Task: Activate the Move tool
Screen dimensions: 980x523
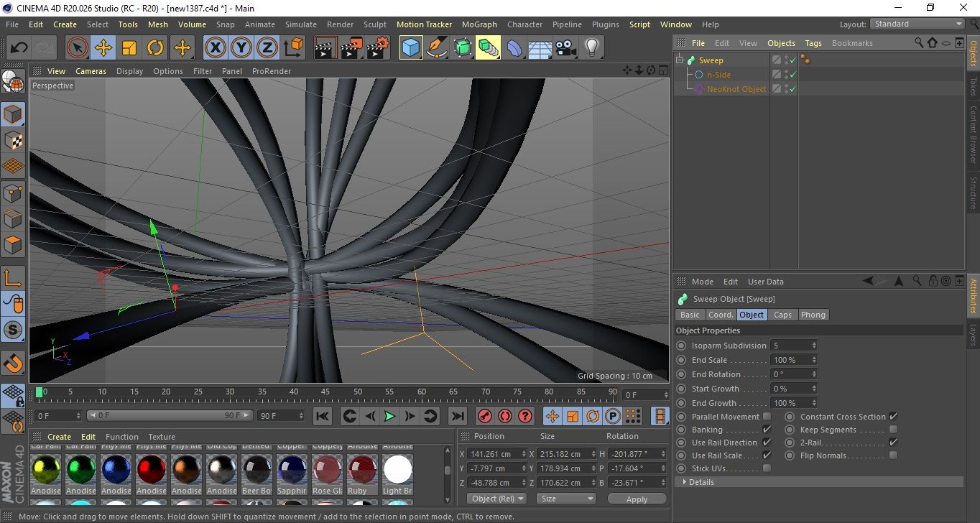Action: (103, 48)
